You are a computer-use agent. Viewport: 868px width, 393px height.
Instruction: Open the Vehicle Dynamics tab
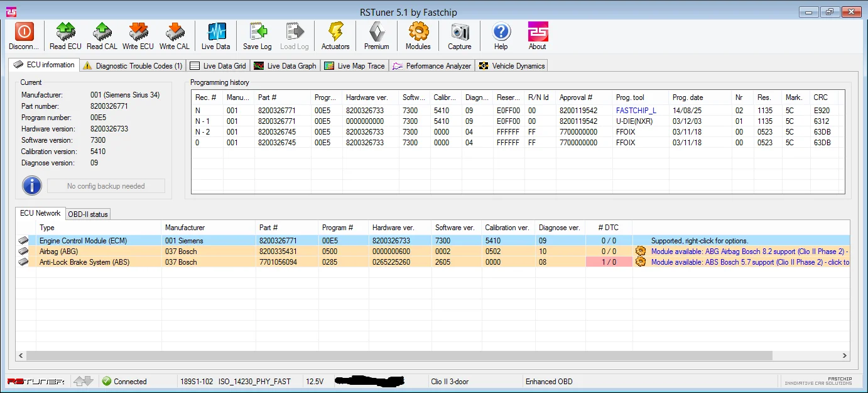tap(512, 65)
